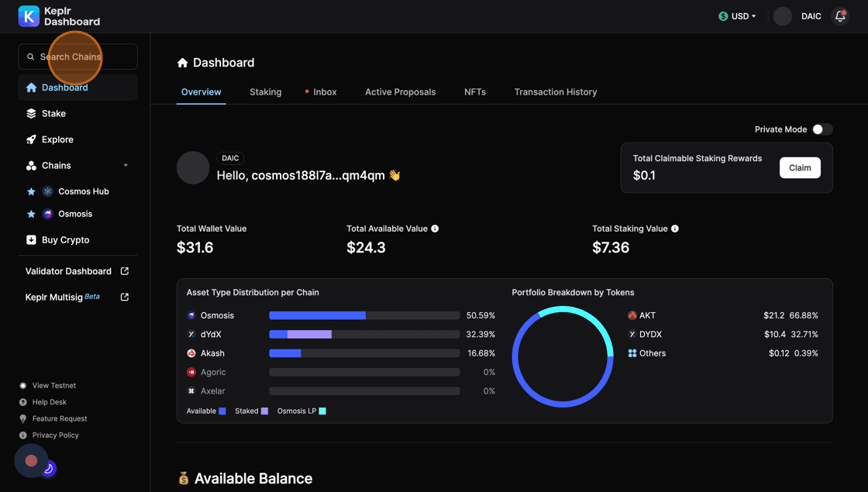Click the Search Chains input field
The height and width of the screenshot is (492, 868).
coord(77,57)
